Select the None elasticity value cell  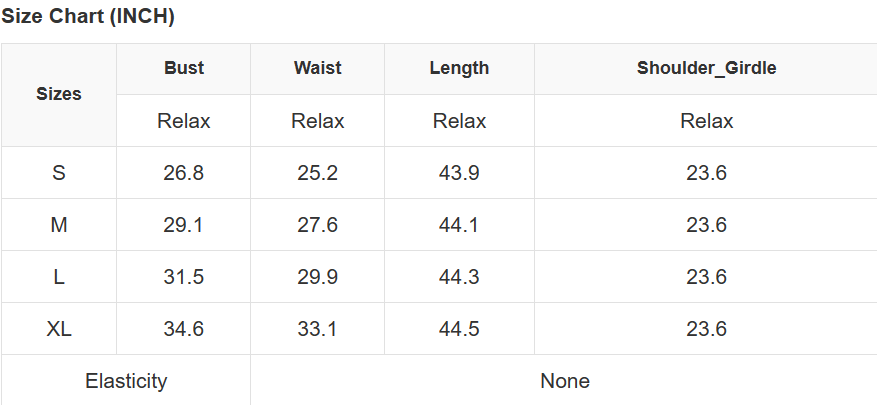point(564,381)
